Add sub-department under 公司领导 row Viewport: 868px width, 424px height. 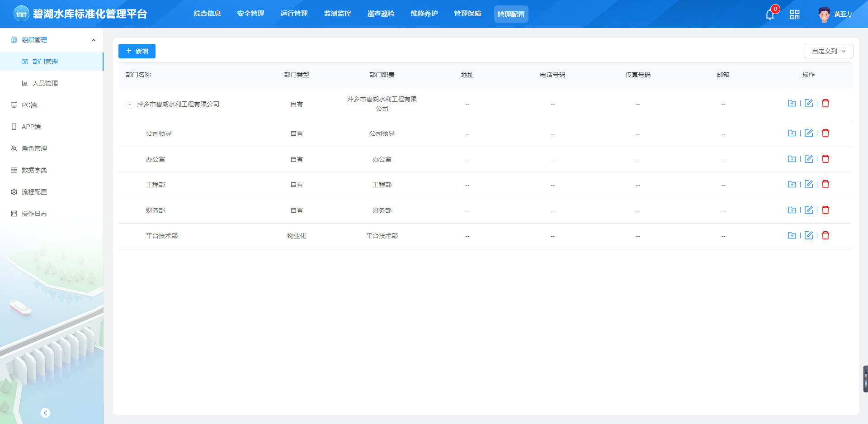click(x=792, y=133)
